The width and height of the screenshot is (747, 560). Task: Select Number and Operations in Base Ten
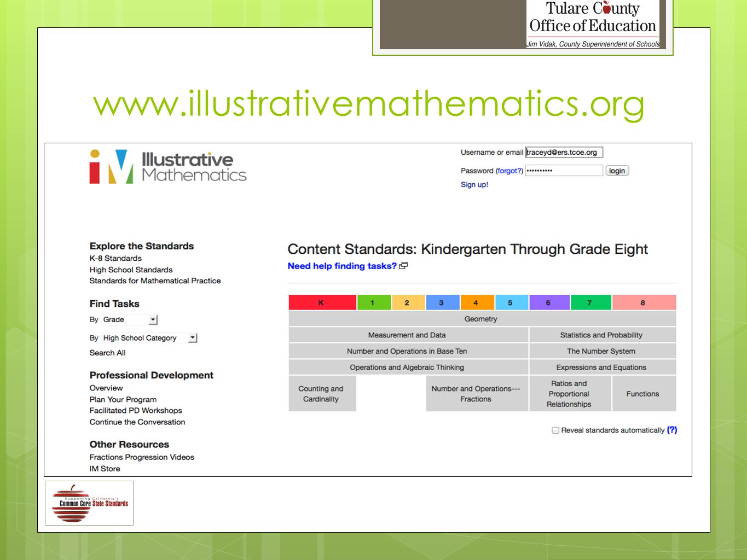coord(408,351)
